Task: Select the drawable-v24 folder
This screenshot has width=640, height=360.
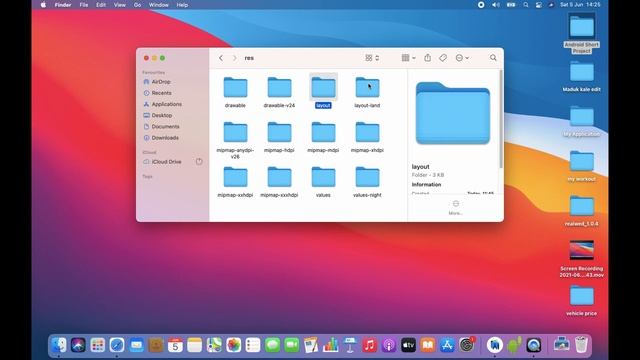Action: [279, 87]
